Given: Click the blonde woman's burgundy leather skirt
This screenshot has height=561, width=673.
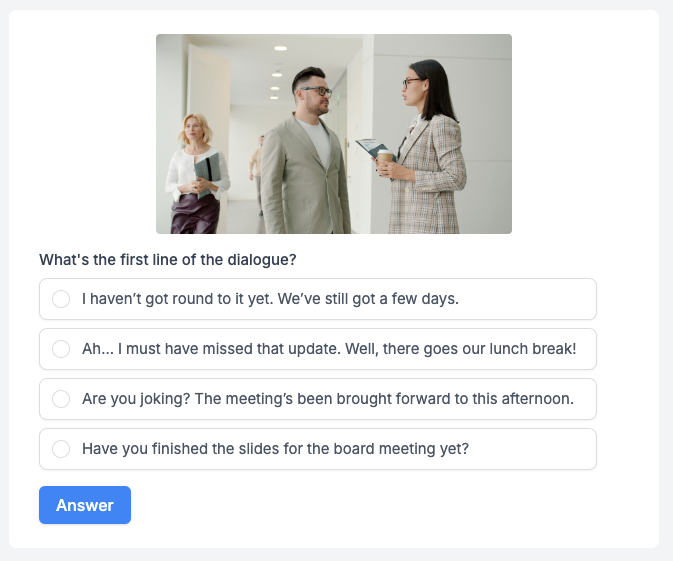Looking at the screenshot, I should 195,214.
